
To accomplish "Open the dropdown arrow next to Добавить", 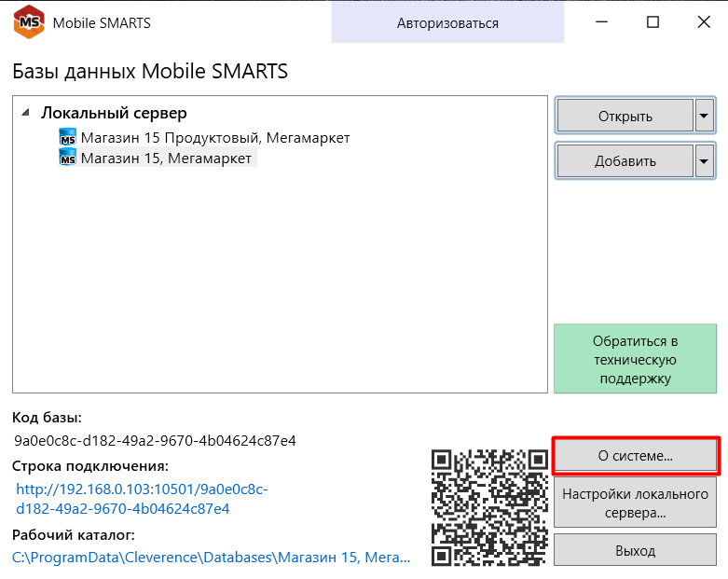I will coord(704,161).
